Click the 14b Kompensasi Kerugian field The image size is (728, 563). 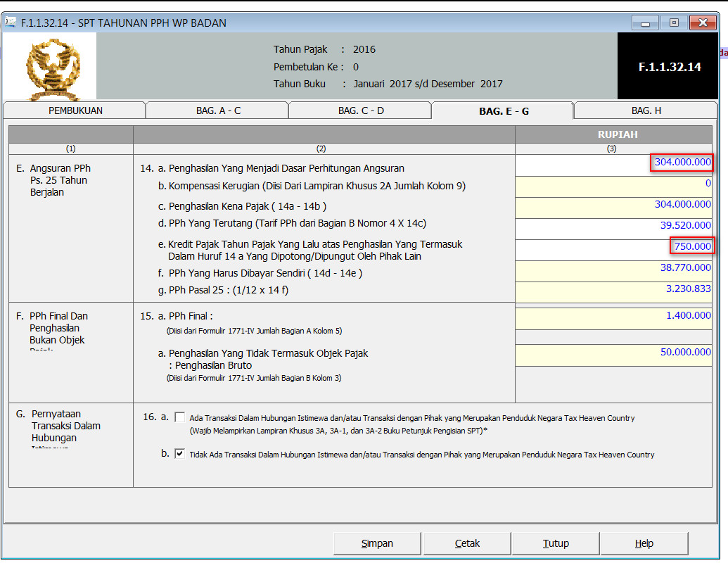[x=613, y=186]
